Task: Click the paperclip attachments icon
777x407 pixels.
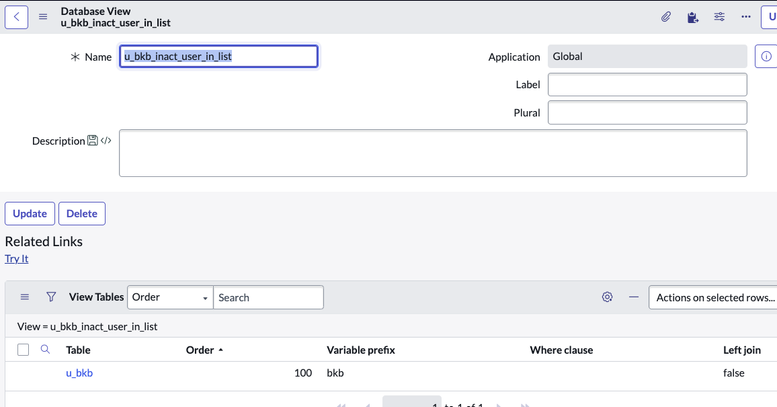Action: coord(666,17)
